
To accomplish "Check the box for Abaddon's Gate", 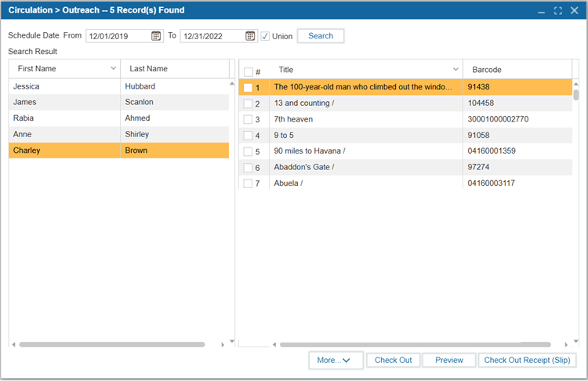I will (x=248, y=168).
